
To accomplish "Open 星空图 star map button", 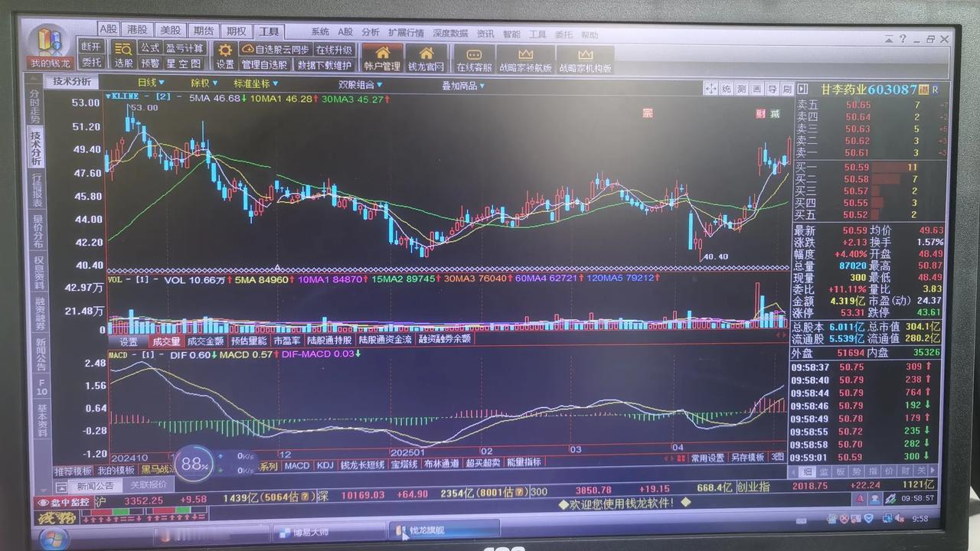I will coord(185,64).
